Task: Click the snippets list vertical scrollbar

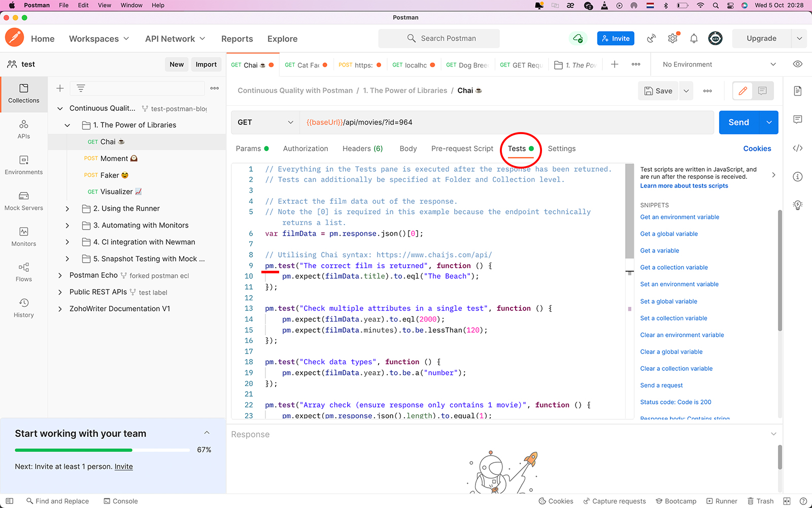Action: pos(780,271)
